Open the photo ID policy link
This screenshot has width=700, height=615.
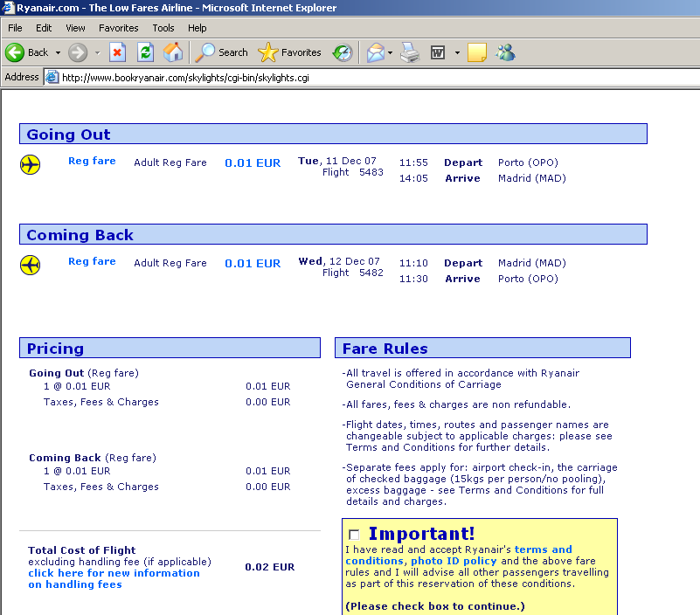pos(454,561)
